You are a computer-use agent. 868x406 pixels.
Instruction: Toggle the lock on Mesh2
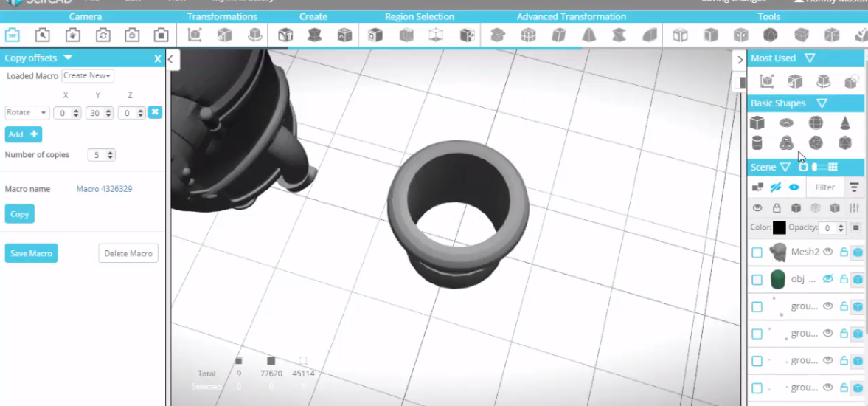844,252
